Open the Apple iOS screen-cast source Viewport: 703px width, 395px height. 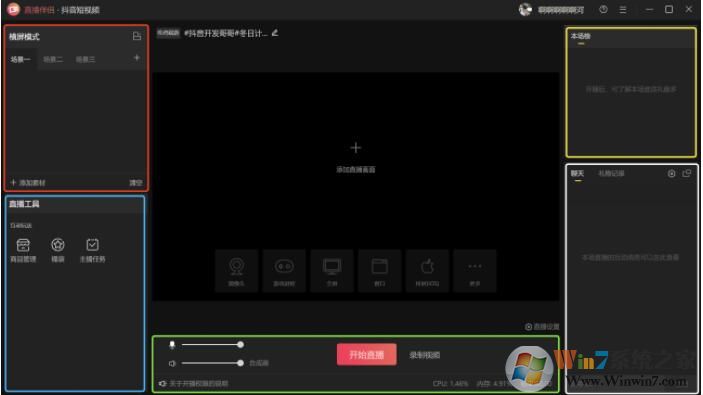(x=427, y=271)
